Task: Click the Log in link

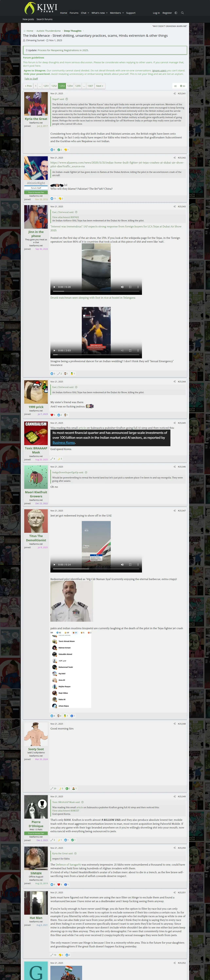Action: click(156, 13)
